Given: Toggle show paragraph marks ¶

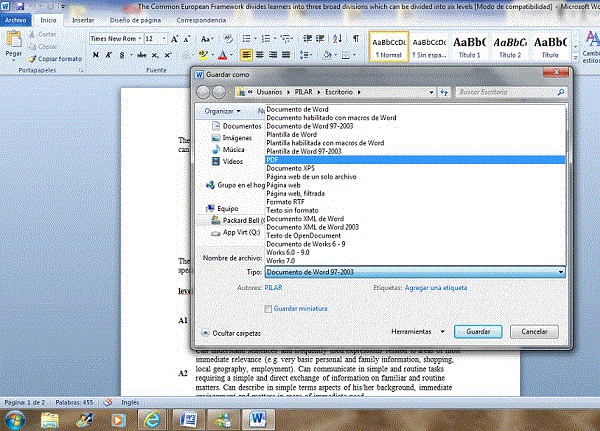Looking at the screenshot, I should (356, 39).
